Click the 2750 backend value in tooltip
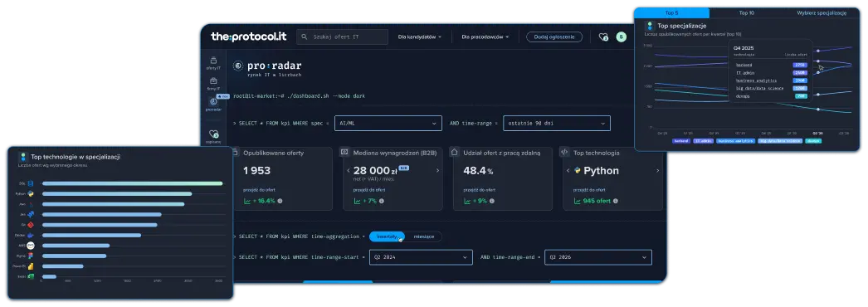This screenshot has height=307, width=868. point(799,66)
